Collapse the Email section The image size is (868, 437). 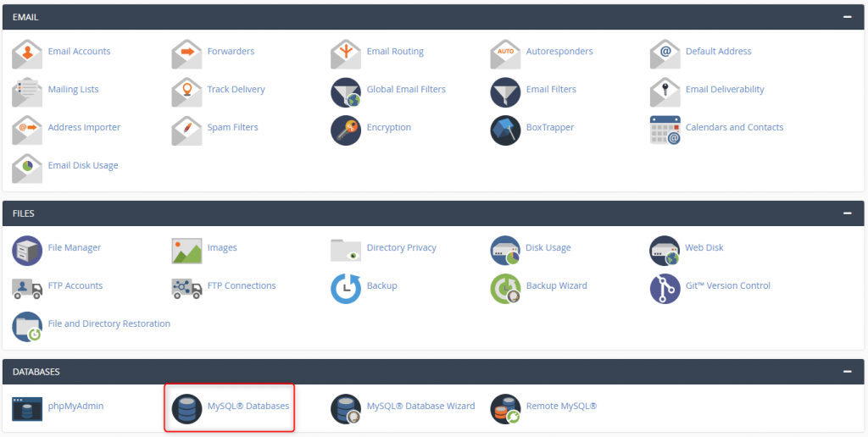(847, 17)
